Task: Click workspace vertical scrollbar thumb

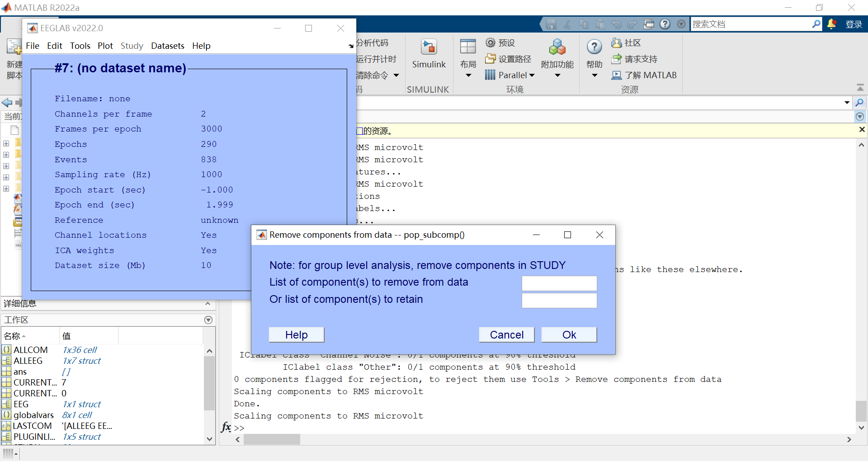Action: [x=209, y=383]
